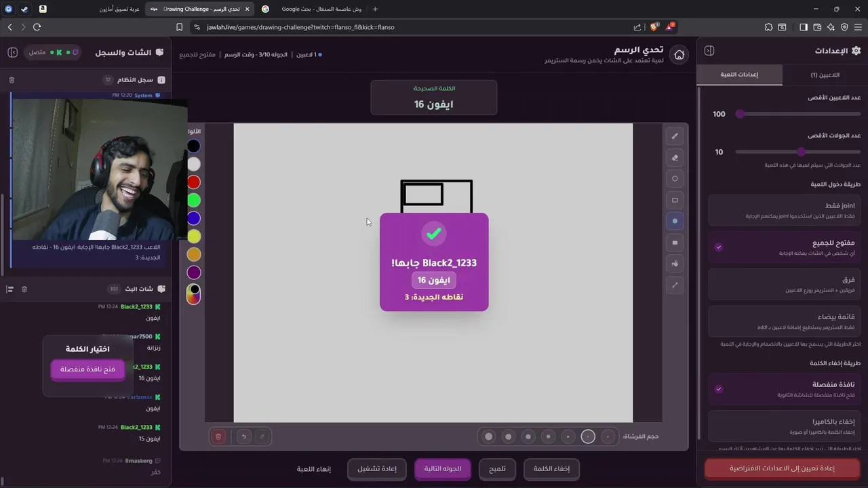This screenshot has height=488, width=868.
Task: Click فتح نافذة منفصلة button
Action: point(87,369)
